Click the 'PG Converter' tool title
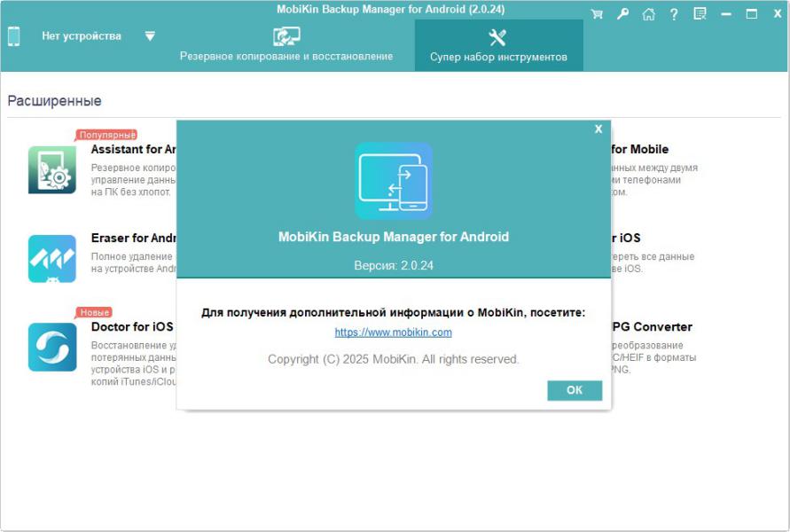This screenshot has width=790, height=532. coord(652,327)
